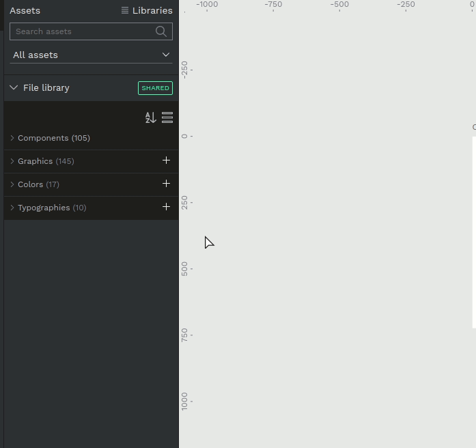Open the All assets filter dropdown
This screenshot has width=476, height=448.
tap(91, 55)
